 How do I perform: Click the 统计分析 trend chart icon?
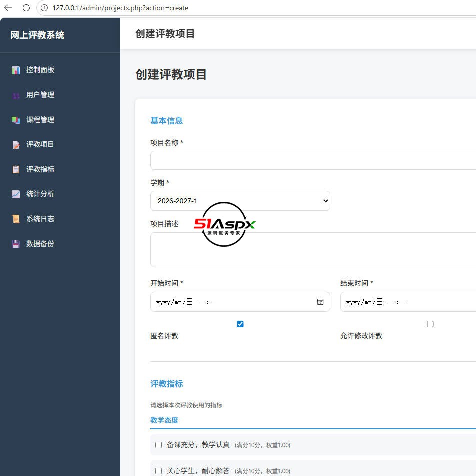click(16, 194)
